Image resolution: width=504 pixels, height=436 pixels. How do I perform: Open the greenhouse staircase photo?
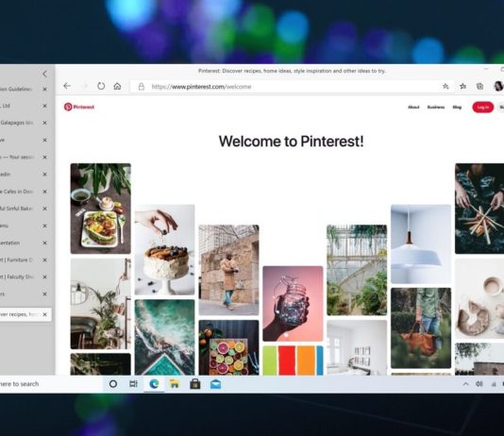tap(357, 270)
